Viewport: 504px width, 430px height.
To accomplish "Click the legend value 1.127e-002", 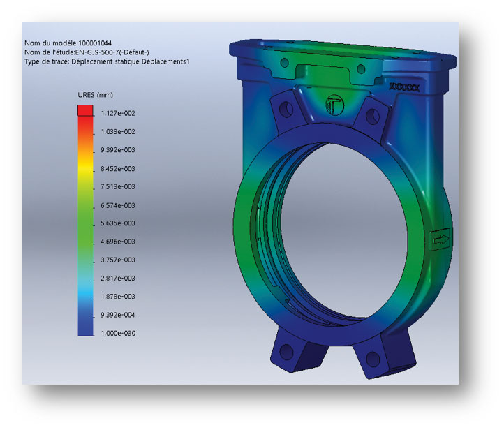I will click(118, 113).
